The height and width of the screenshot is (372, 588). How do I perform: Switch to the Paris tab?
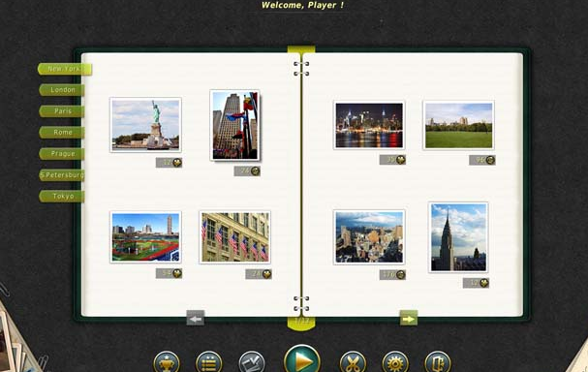62,111
